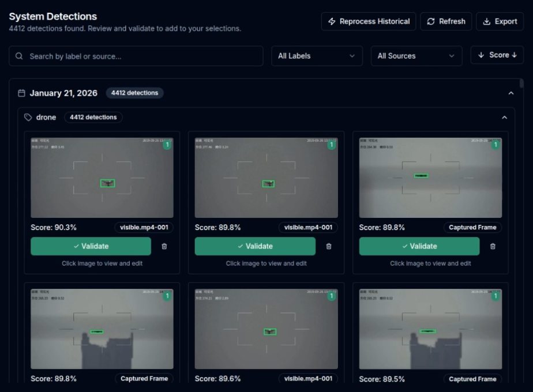Viewport: 533px width, 392px height.
Task: Validate the top-right Captured Frame detection
Action: 419,246
